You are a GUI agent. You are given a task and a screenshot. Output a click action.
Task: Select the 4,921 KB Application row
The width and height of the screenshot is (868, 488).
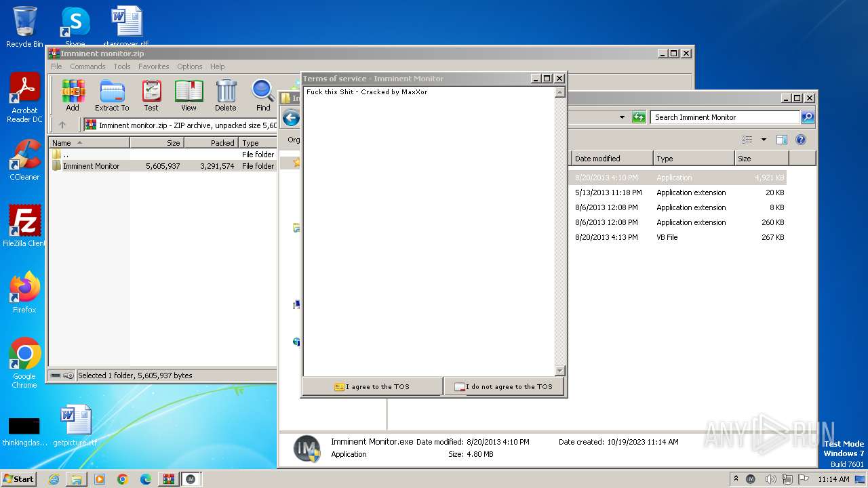[x=679, y=178]
